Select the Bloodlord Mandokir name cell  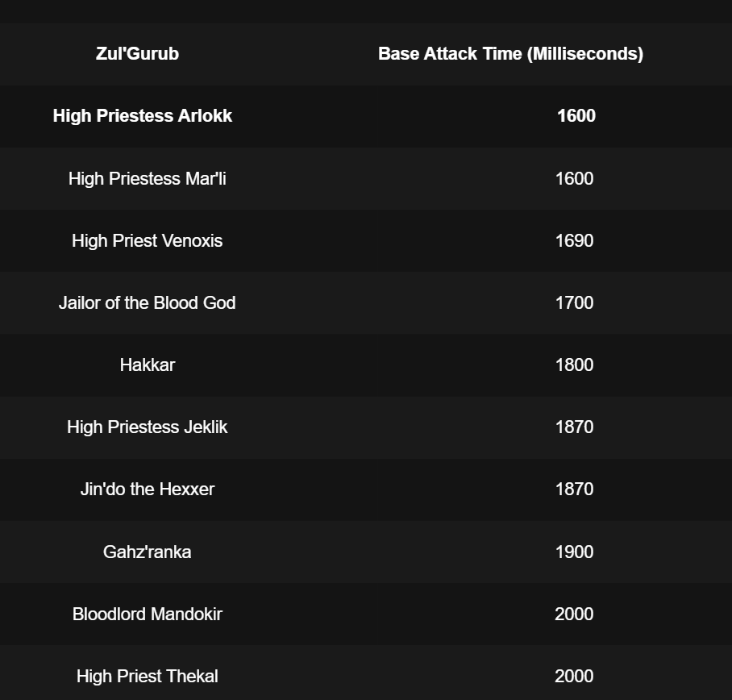tap(147, 614)
